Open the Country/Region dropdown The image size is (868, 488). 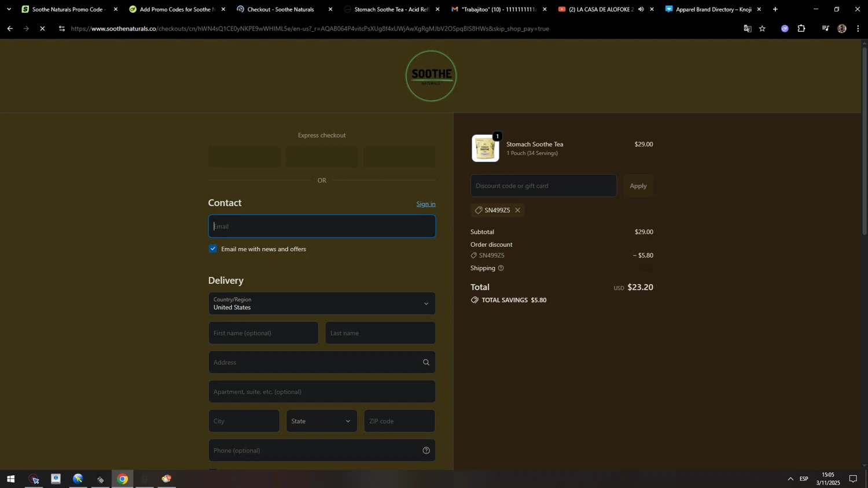click(x=322, y=304)
